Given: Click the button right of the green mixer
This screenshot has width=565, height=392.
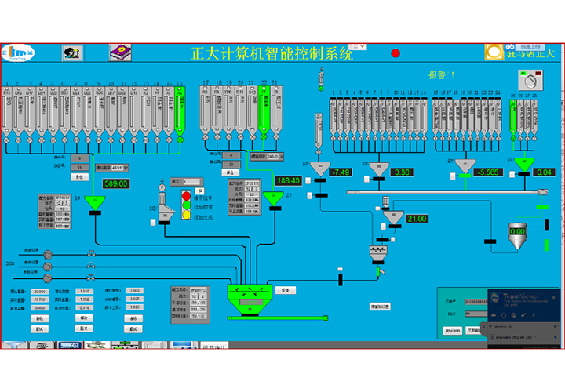Looking at the screenshot, I should [x=285, y=290].
